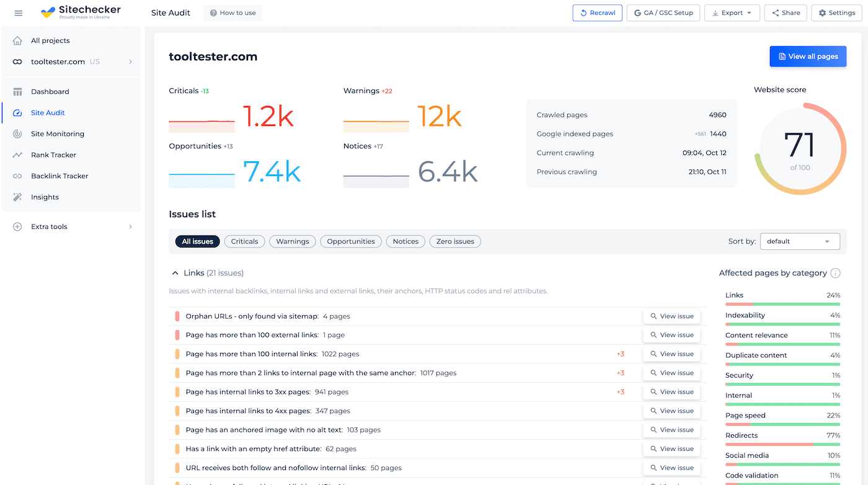Open Backlink Tracker page
Screen dimensions: 868x485
[71, 176]
